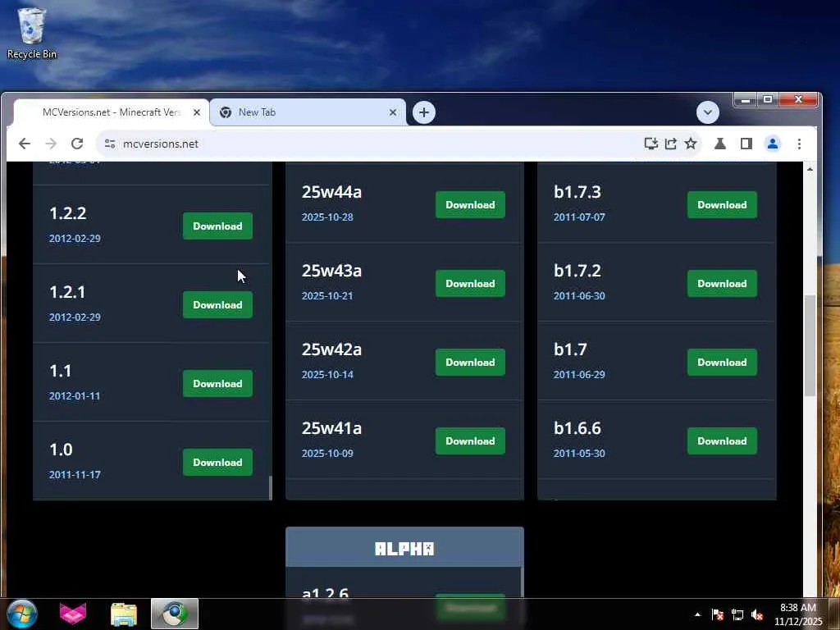Switch to the MCVersions.net tab
This screenshot has height=630, width=840.
coord(112,112)
